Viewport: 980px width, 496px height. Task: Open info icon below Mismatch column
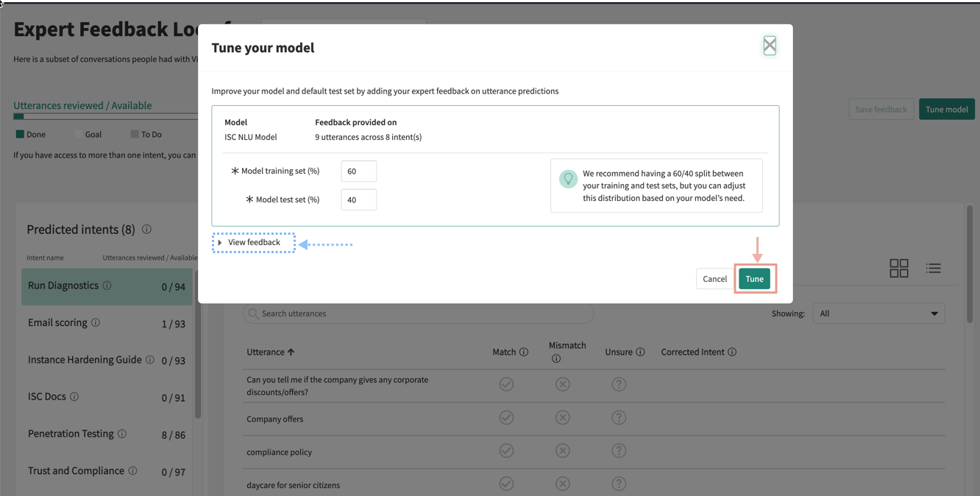point(555,358)
